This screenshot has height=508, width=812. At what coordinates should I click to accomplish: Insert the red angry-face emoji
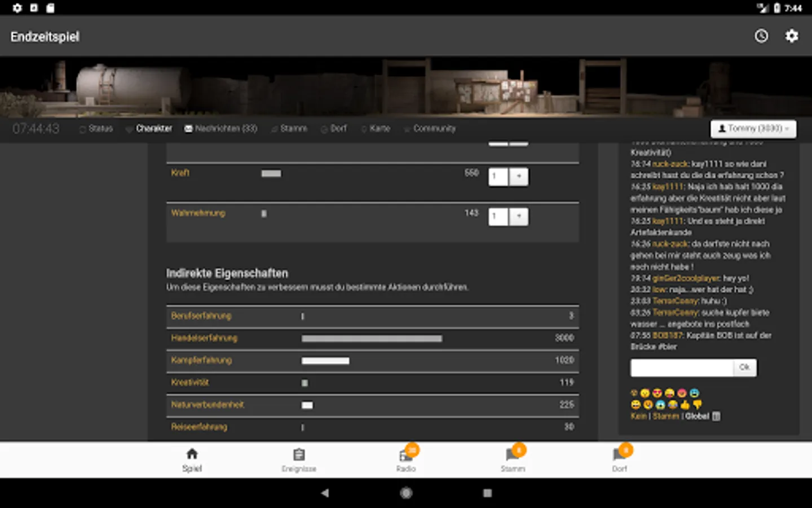[x=682, y=393]
